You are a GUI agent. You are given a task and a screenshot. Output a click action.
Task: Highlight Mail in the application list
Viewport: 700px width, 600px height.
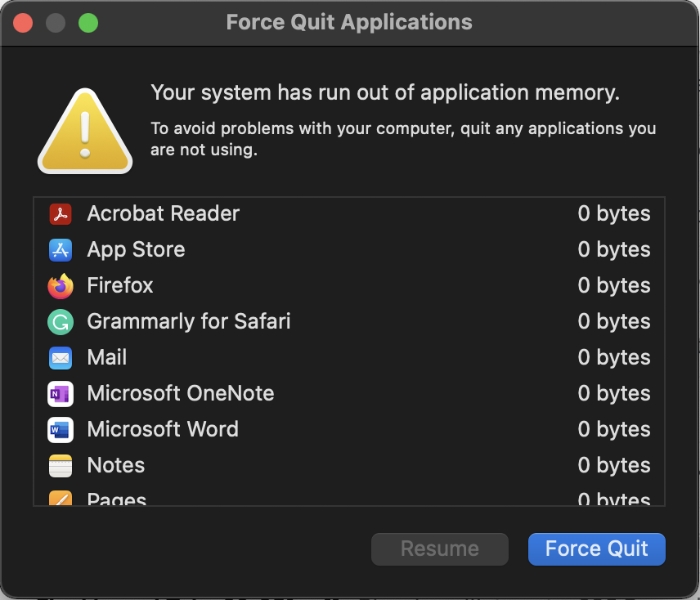point(107,358)
